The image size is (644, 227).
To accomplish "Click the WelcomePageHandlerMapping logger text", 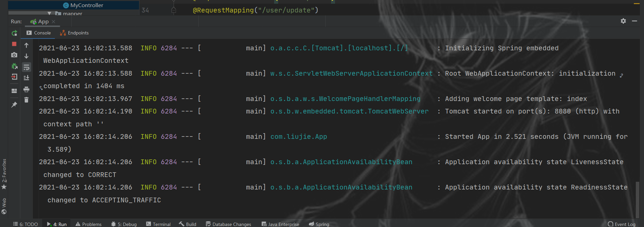I will pyautogui.click(x=345, y=99).
